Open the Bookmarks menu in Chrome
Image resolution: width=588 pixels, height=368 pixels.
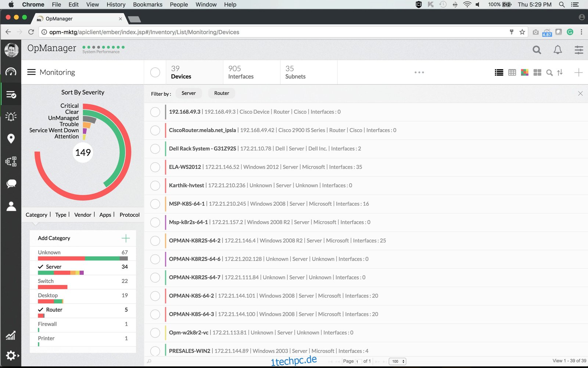point(148,4)
